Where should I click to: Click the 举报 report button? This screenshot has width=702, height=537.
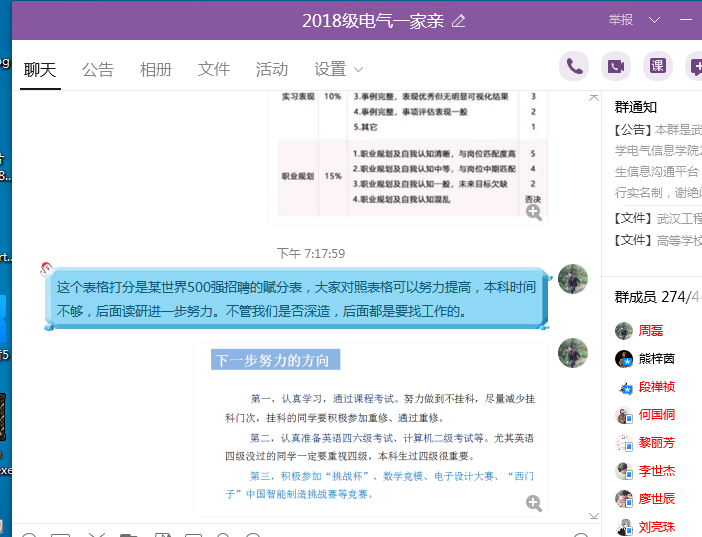point(620,20)
